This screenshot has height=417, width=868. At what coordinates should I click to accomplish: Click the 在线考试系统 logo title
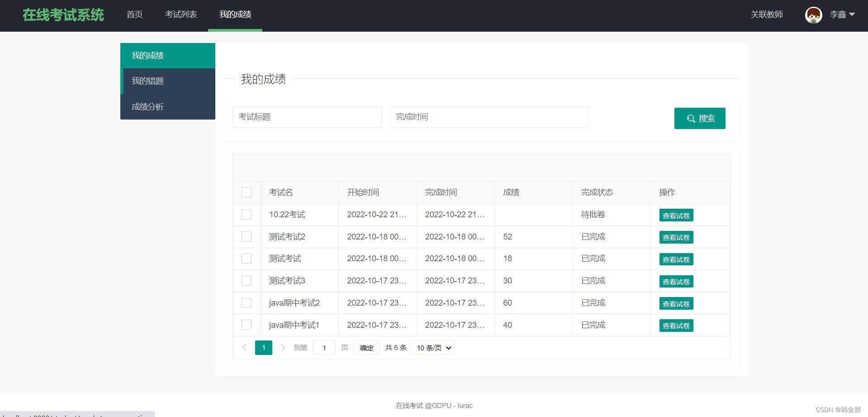[x=63, y=15]
